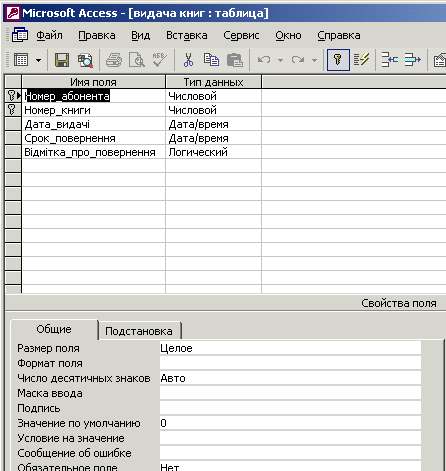
Task: Select the Номер_книги field name cell
Action: click(x=93, y=110)
